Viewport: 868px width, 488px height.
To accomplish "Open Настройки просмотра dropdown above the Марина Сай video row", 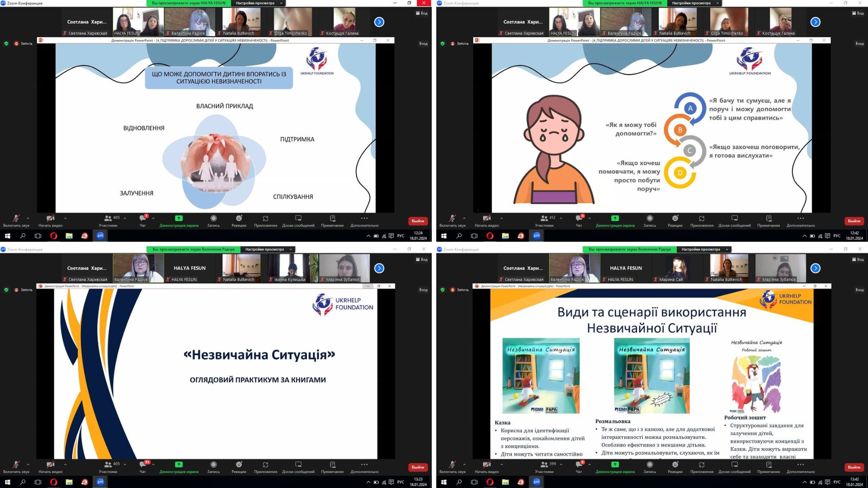I will (704, 249).
